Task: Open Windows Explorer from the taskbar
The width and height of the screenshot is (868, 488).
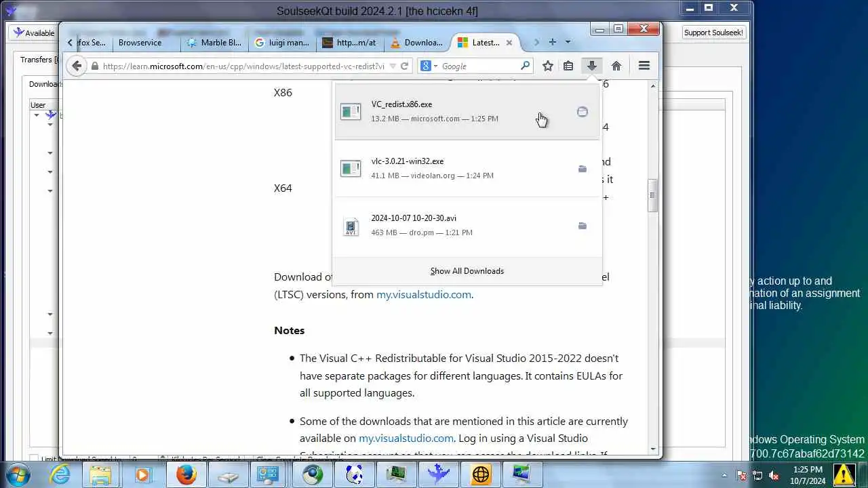Action: [101, 474]
